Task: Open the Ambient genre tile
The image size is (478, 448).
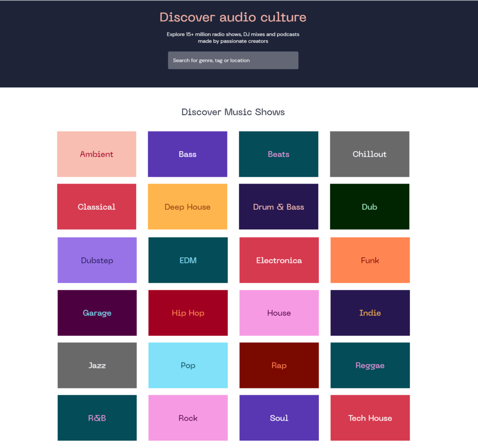Action: [97, 154]
